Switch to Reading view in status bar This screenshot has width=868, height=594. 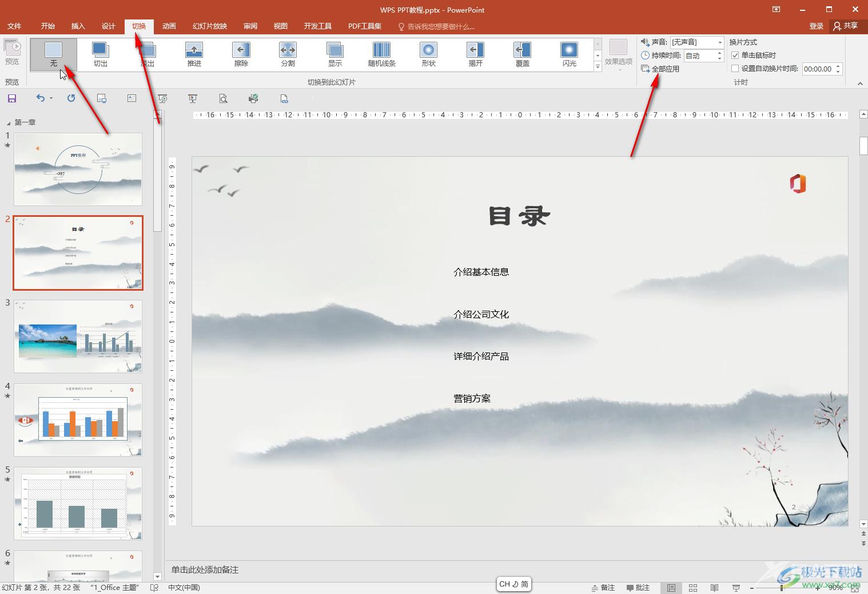[x=714, y=588]
